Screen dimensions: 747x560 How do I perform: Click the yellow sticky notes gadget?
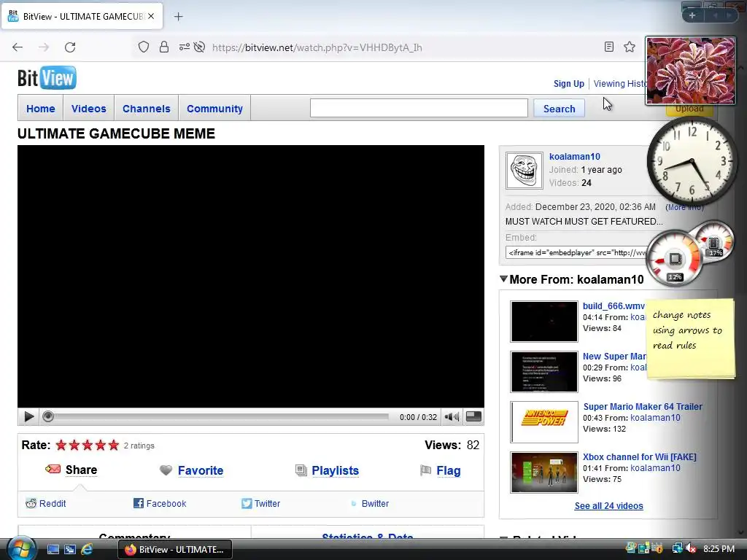[690, 338]
